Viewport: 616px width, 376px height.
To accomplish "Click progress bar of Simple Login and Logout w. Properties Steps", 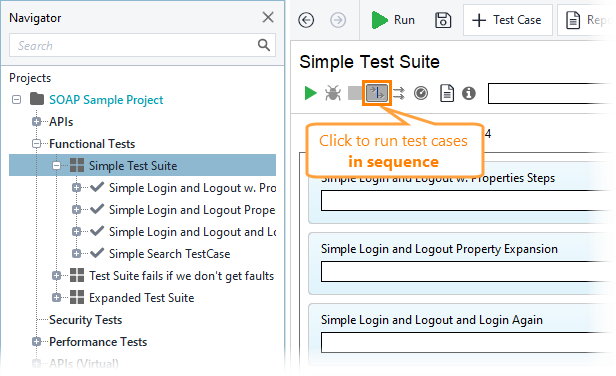I will click(x=468, y=201).
